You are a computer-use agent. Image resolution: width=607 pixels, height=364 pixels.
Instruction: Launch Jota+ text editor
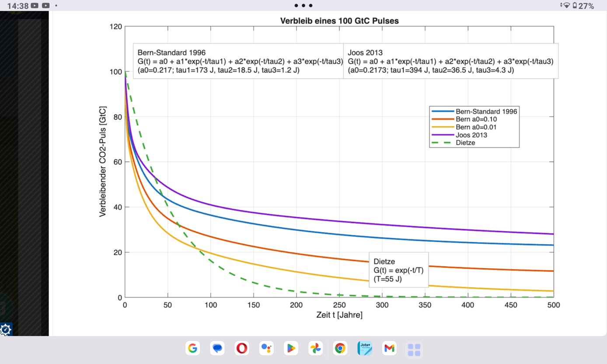coord(364,348)
